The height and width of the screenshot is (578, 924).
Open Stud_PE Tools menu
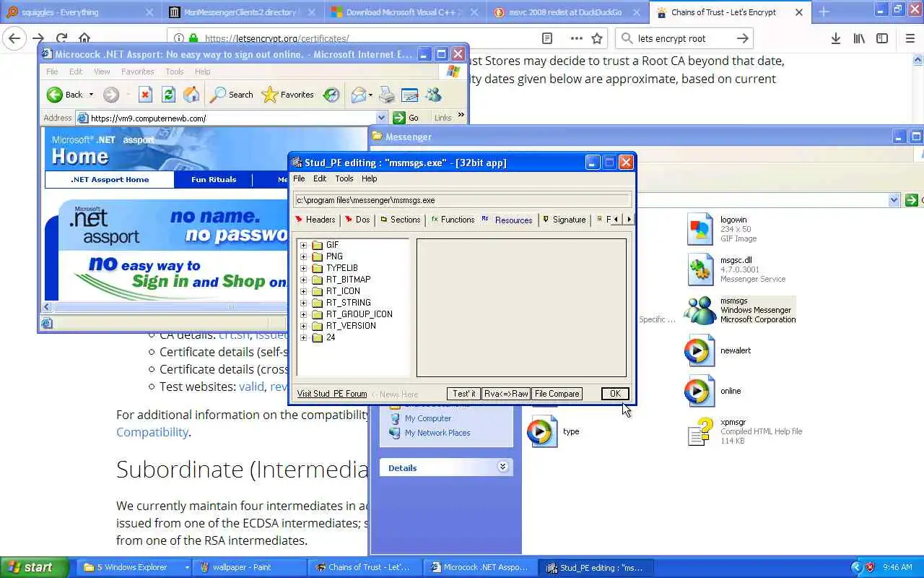coord(344,178)
